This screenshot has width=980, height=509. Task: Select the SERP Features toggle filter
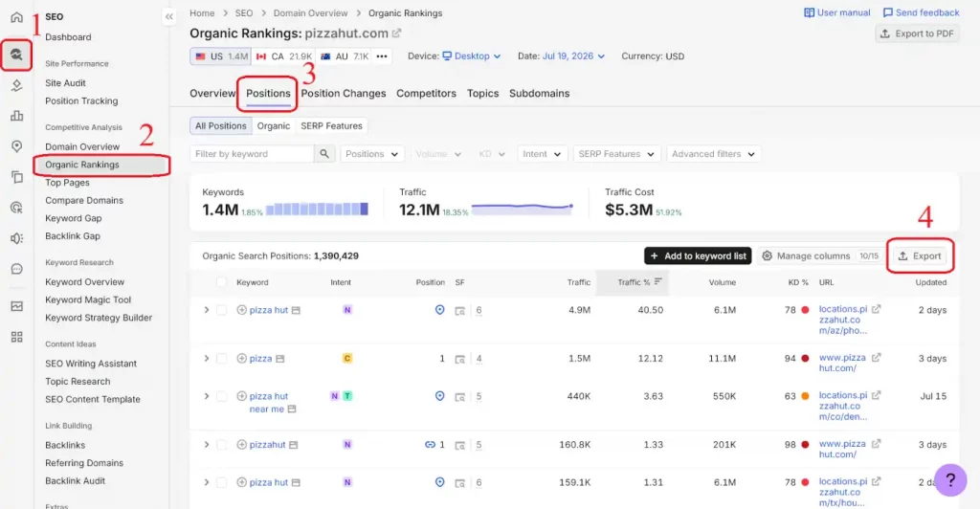(331, 125)
